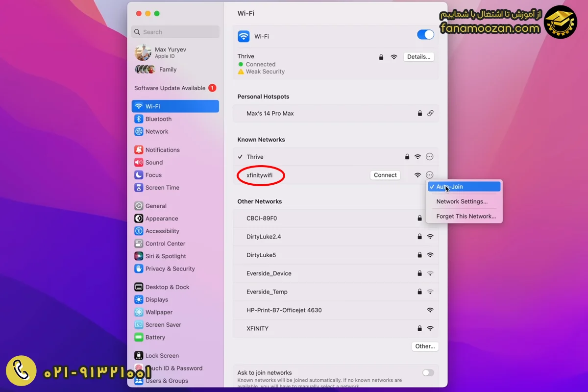Select Max's 14 Pro Max hotspot
588x392 pixels.
tap(335, 113)
